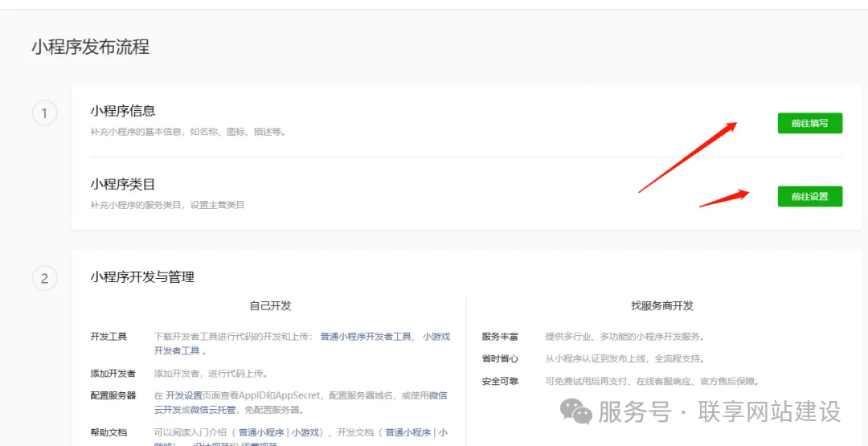Screen dimensions: 868x446
Task: Click the WeChat logo in the watermark
Action: (575, 411)
